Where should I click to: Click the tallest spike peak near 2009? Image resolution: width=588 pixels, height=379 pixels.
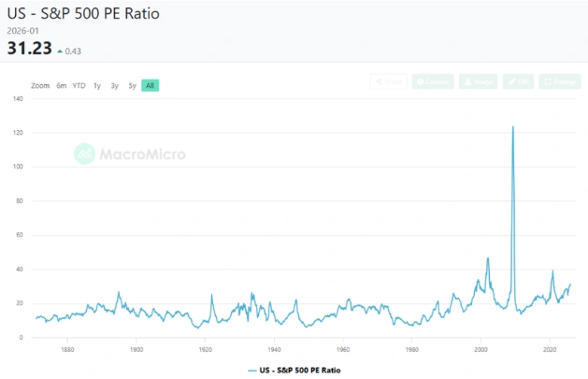click(x=512, y=126)
